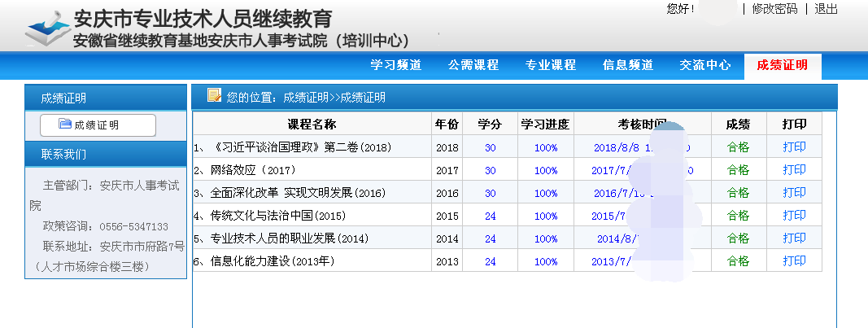Screen dimensions: 868x328
Task: Click the 课程名称 column header
Action: tap(312, 125)
